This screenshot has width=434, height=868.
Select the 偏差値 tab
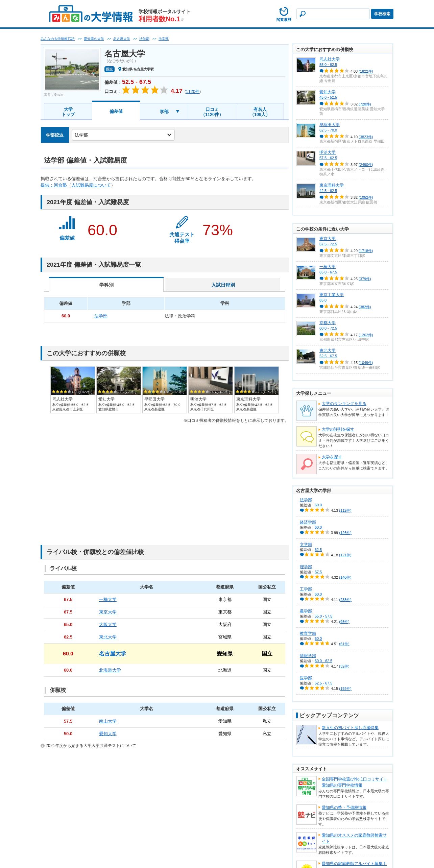116,111
